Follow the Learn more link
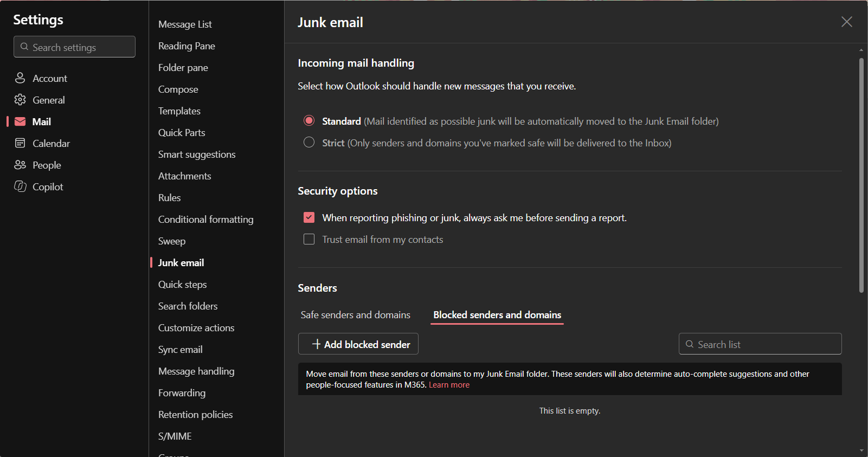This screenshot has width=868, height=457. click(449, 385)
